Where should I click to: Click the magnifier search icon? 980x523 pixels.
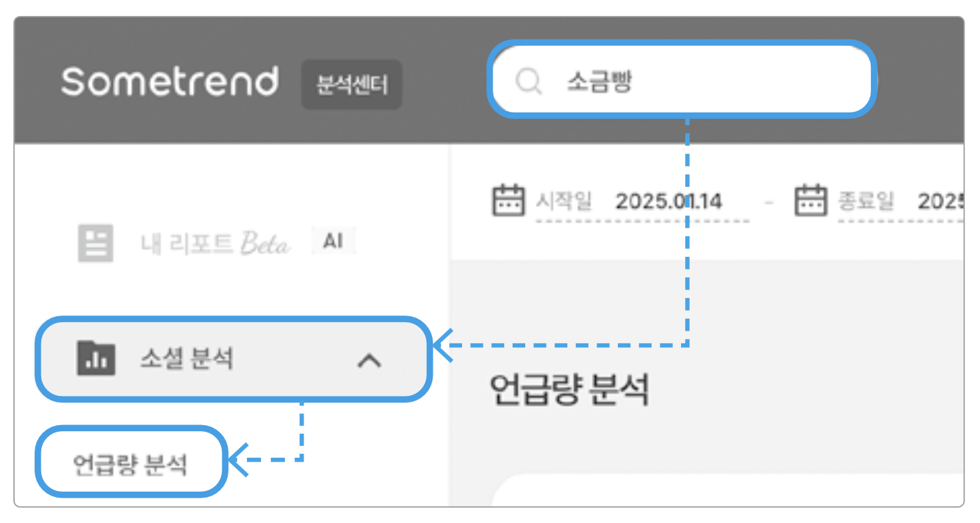point(529,83)
